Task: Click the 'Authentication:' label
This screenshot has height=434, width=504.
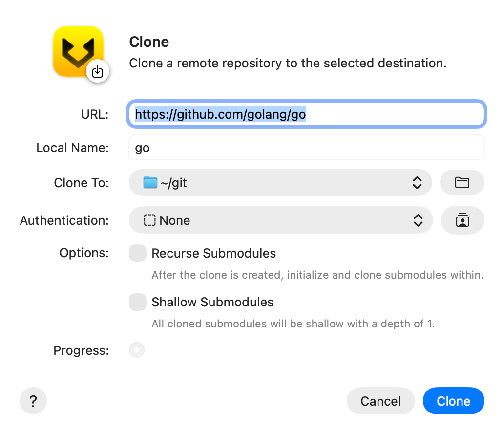Action: point(64,220)
